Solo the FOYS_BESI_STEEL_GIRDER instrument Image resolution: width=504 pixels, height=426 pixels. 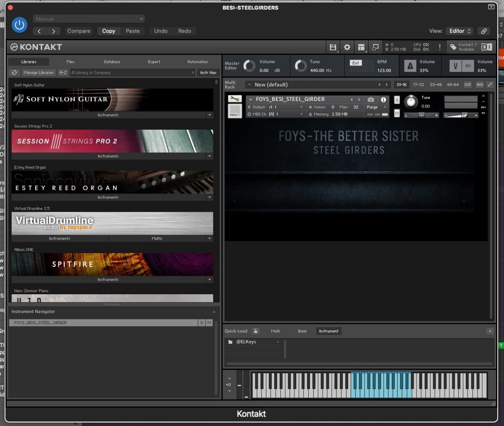click(x=396, y=100)
